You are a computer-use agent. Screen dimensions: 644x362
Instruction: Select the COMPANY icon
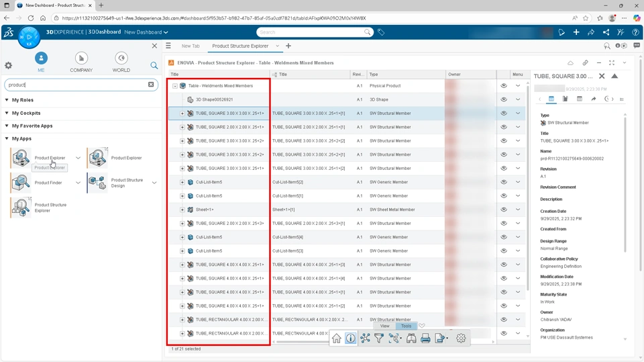(x=81, y=58)
